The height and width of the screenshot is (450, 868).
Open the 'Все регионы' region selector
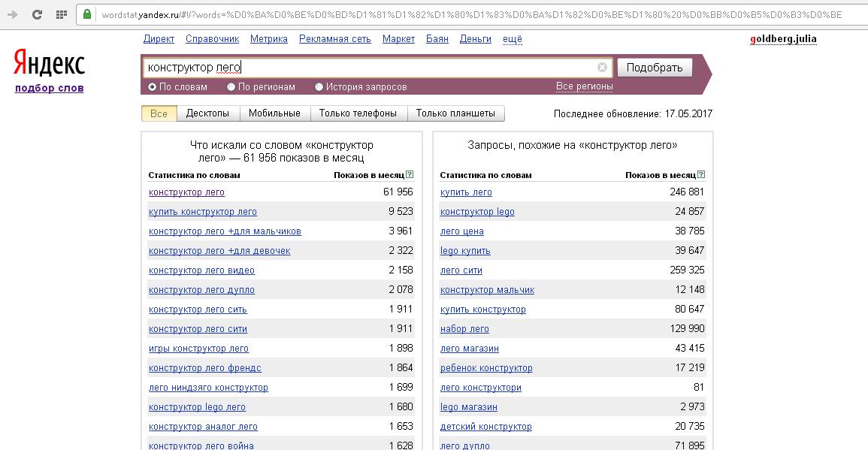point(585,86)
